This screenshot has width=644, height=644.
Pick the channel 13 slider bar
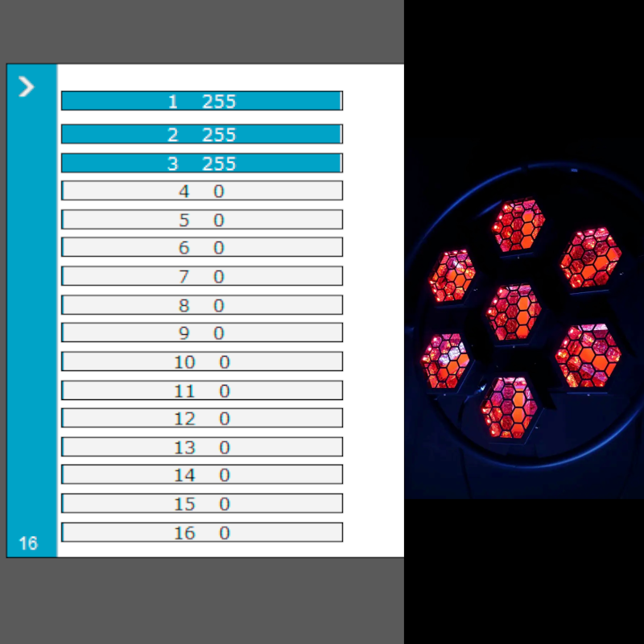click(x=202, y=447)
